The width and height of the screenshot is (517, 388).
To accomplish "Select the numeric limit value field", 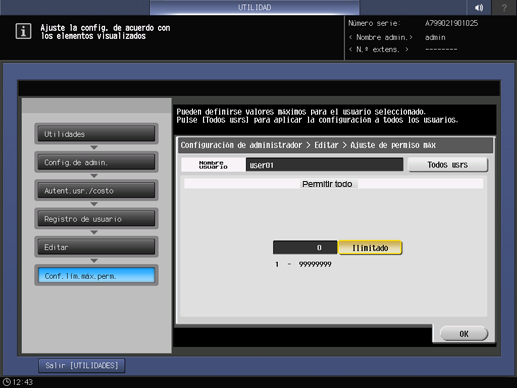I will pos(305,248).
